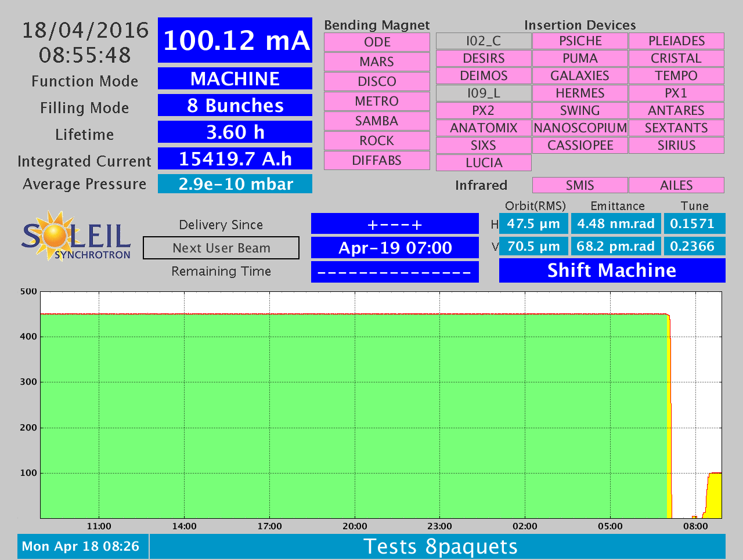Open the METRO beamline status
Screen dimensions: 743x560
click(x=377, y=102)
